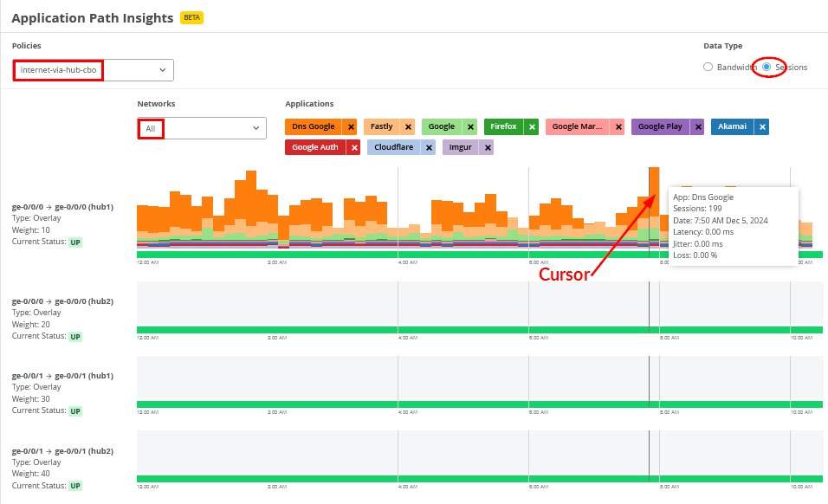Viewport: 828px width, 504px height.
Task: Click the Google Mar... tag label
Action: 577,126
